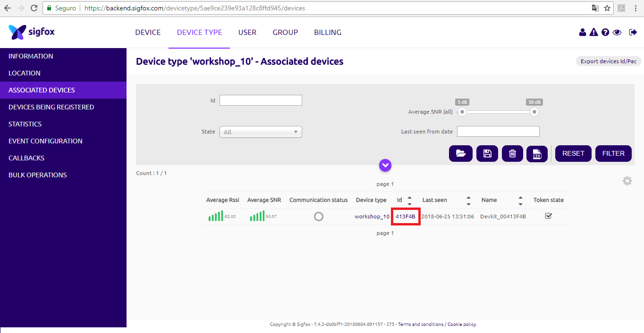Click the trash delete filter icon
644x333 pixels.
(x=512, y=153)
